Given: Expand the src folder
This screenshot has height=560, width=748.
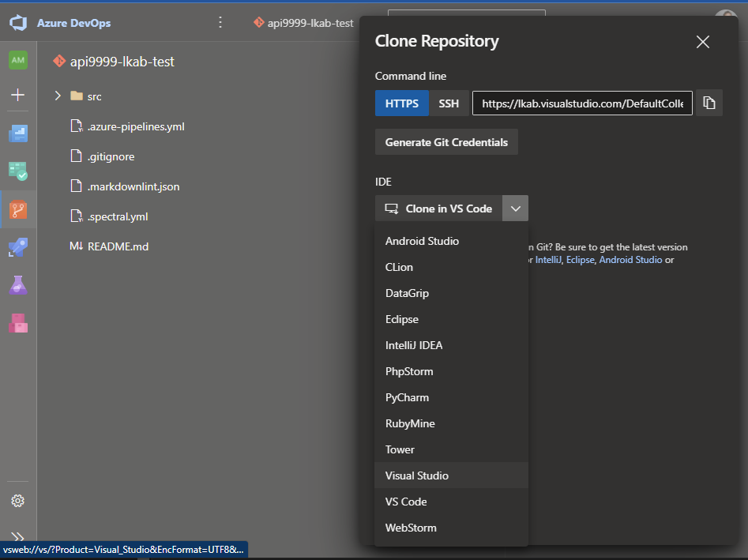Looking at the screenshot, I should coord(56,95).
